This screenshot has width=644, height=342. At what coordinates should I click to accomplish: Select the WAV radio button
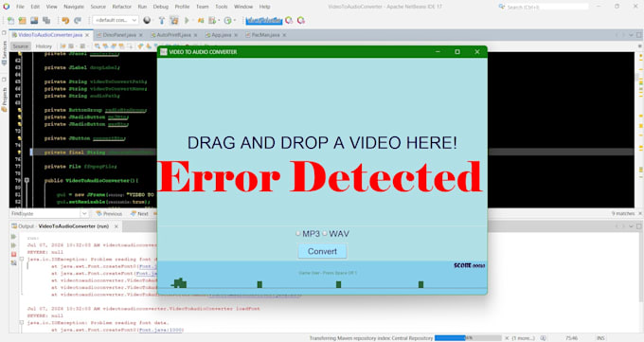(x=325, y=233)
